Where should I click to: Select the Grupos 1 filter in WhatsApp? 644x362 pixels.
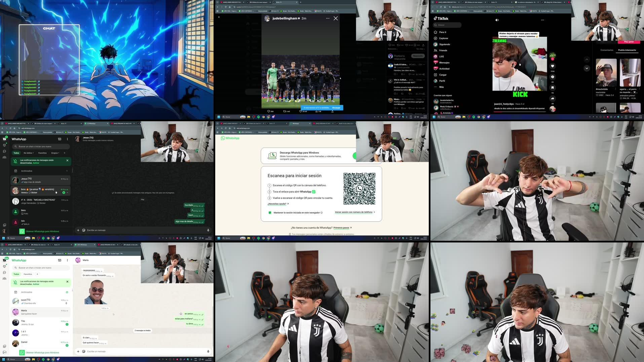(x=55, y=153)
